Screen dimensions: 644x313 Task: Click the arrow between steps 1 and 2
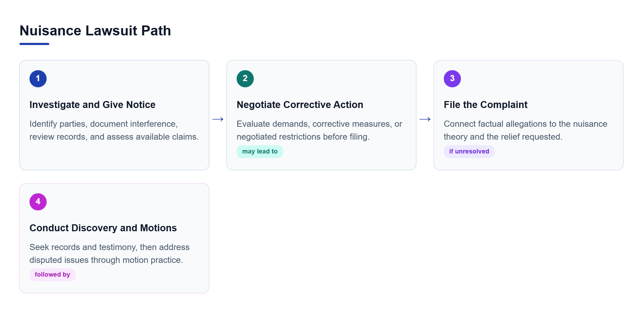coord(218,119)
